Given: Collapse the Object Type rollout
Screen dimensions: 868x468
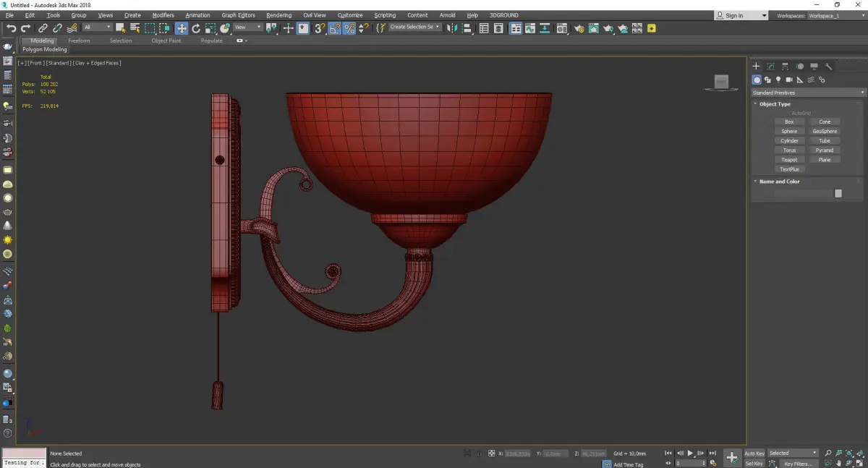Looking at the screenshot, I should click(775, 104).
